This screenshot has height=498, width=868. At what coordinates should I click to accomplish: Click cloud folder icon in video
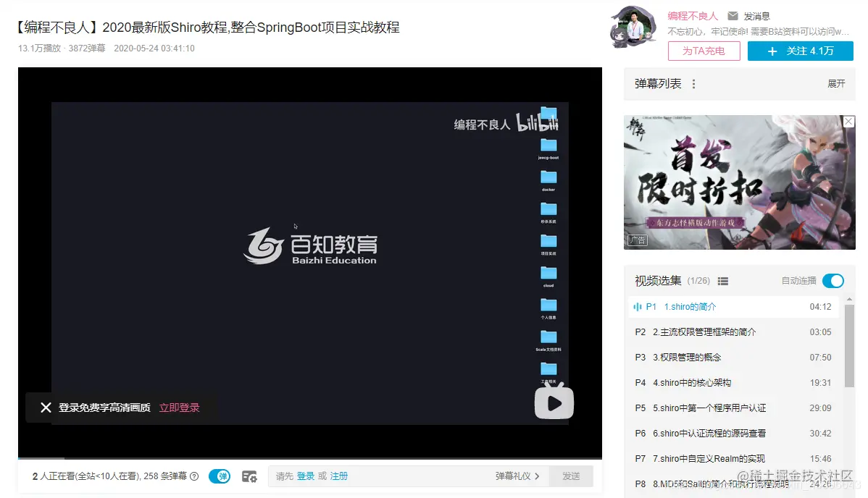548,274
